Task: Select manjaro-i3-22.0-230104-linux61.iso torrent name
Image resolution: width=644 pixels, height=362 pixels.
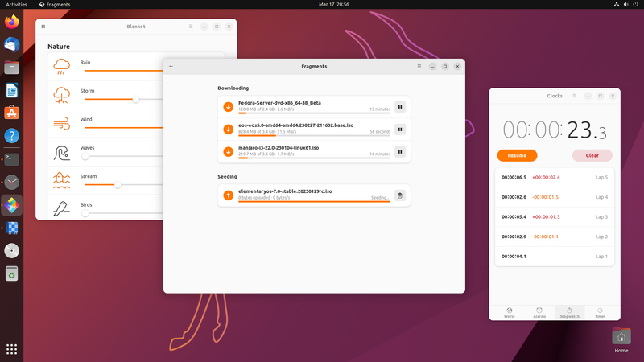Action: pos(279,148)
